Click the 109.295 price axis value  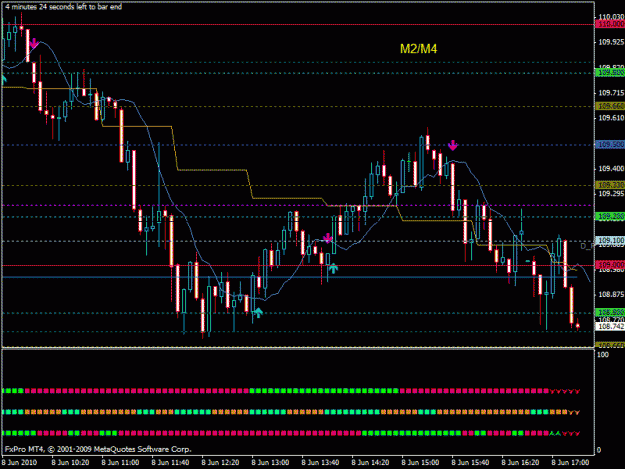pyautogui.click(x=611, y=194)
